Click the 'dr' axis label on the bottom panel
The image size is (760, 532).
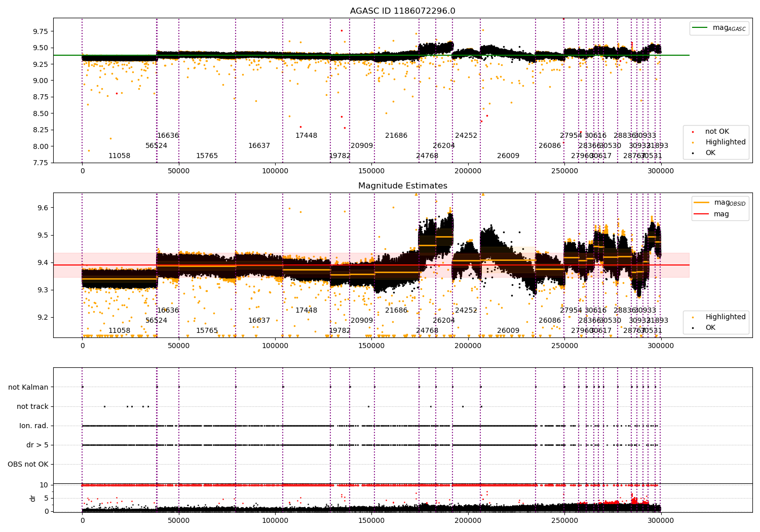[33, 498]
